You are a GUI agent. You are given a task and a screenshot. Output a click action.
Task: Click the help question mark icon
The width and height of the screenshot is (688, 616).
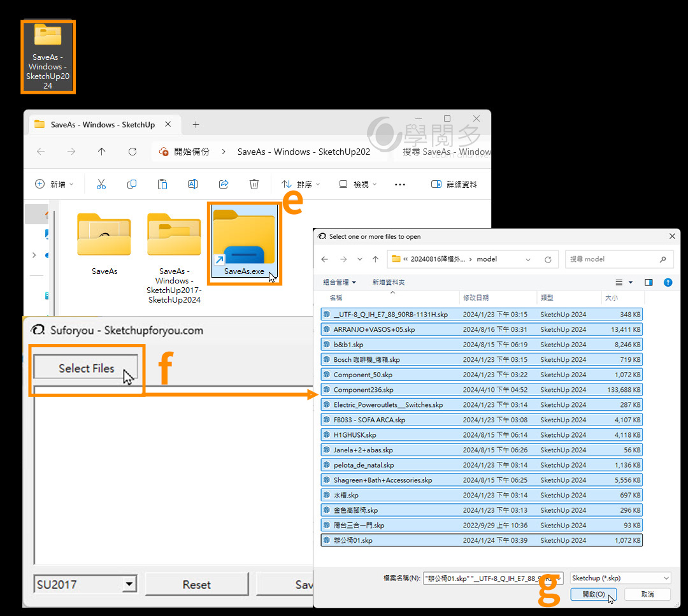pyautogui.click(x=668, y=283)
